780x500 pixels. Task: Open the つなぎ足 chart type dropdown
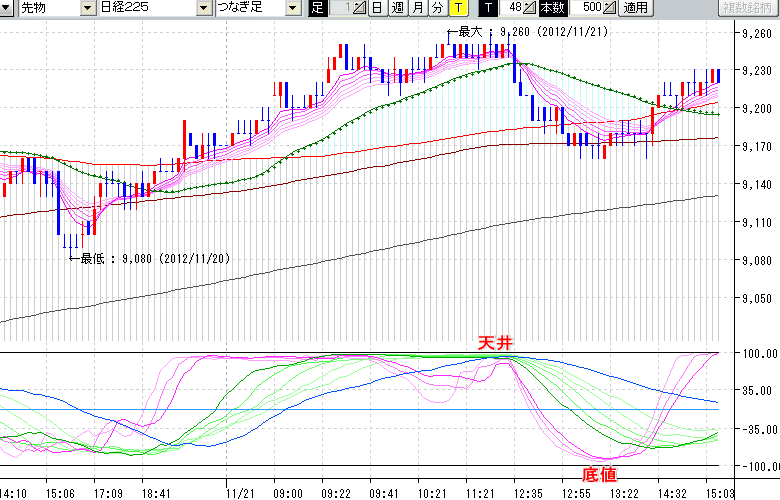292,8
